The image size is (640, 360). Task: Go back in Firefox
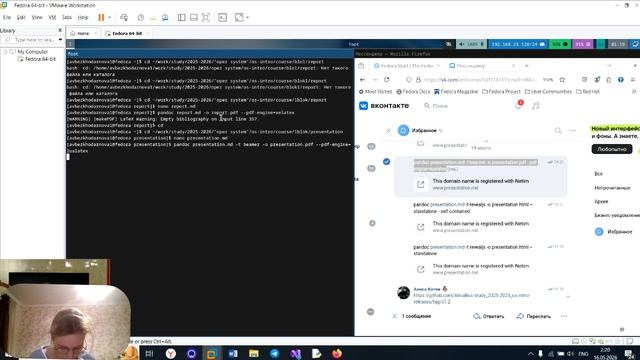point(362,80)
